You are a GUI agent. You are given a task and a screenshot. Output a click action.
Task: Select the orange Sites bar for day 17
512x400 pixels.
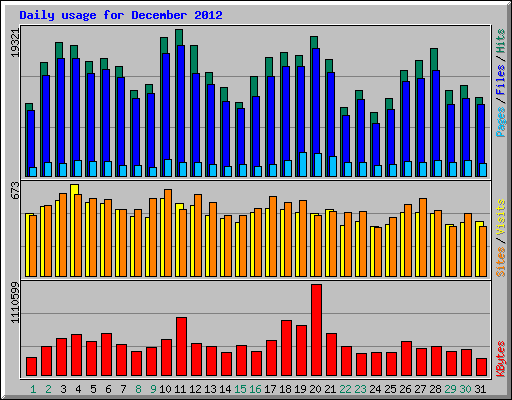(x=273, y=236)
